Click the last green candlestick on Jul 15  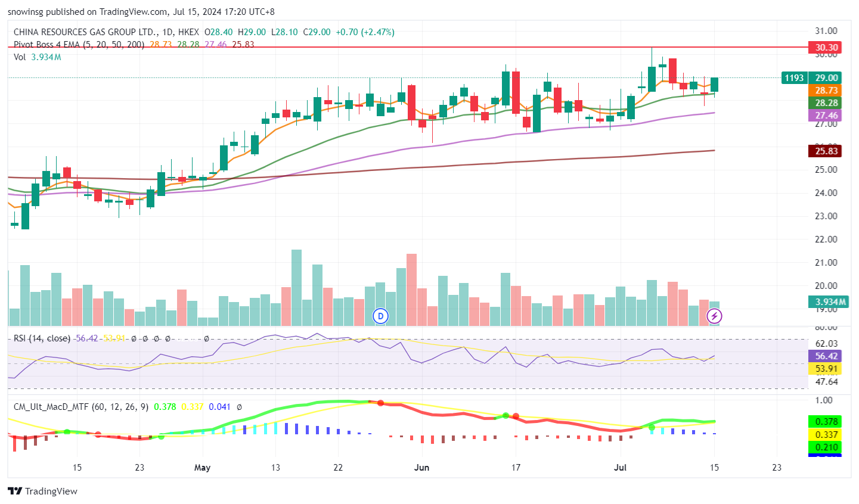point(714,85)
